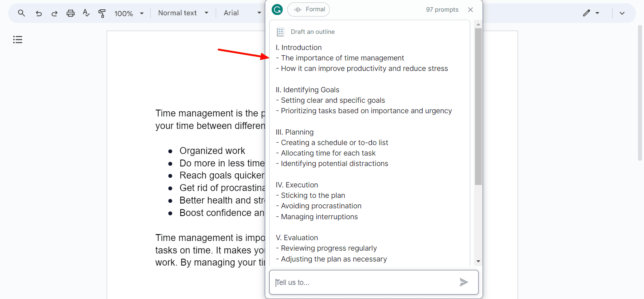
Task: Print the document
Action: [70, 13]
